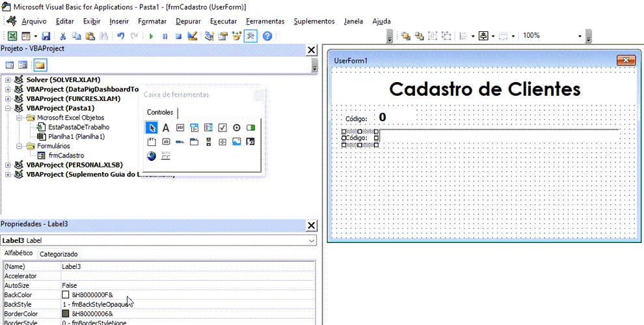
Task: Select the CheckBox control in toolbox
Action: tap(222, 128)
